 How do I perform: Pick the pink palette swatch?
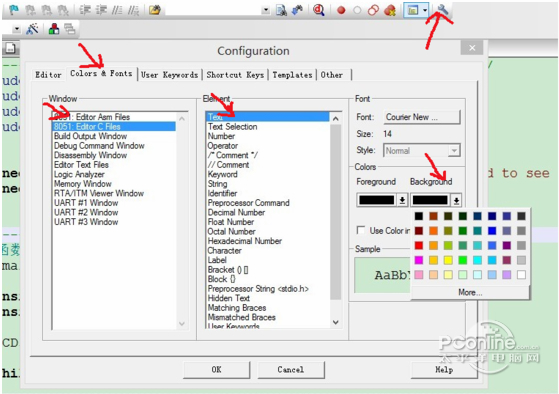coord(419,275)
